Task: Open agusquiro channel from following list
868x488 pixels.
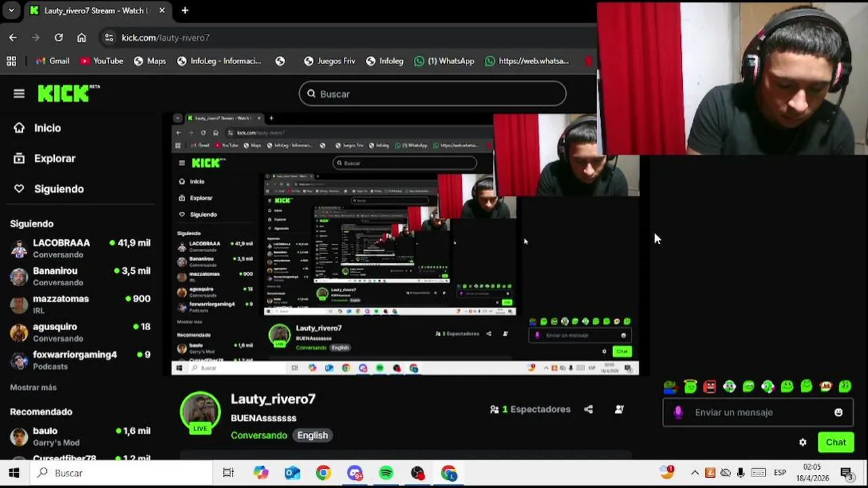Action: (80, 332)
